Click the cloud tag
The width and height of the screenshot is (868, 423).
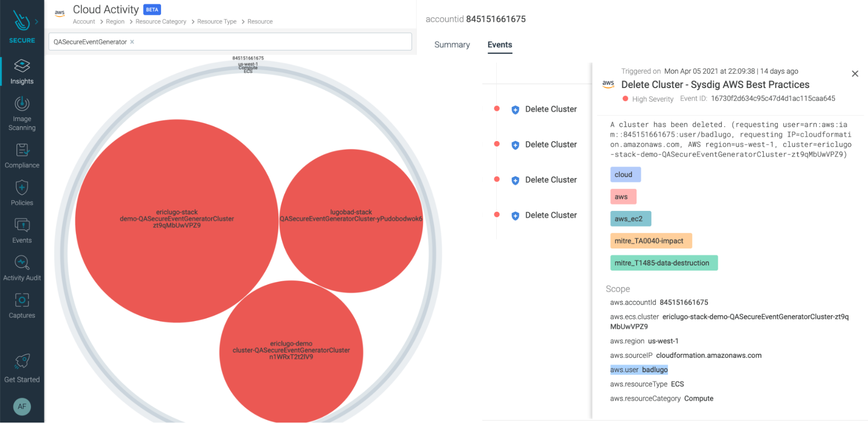(625, 174)
